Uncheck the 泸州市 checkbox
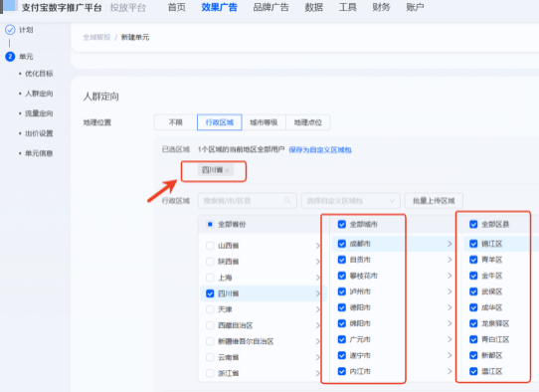Viewport: 539px width, 392px height. [x=342, y=292]
